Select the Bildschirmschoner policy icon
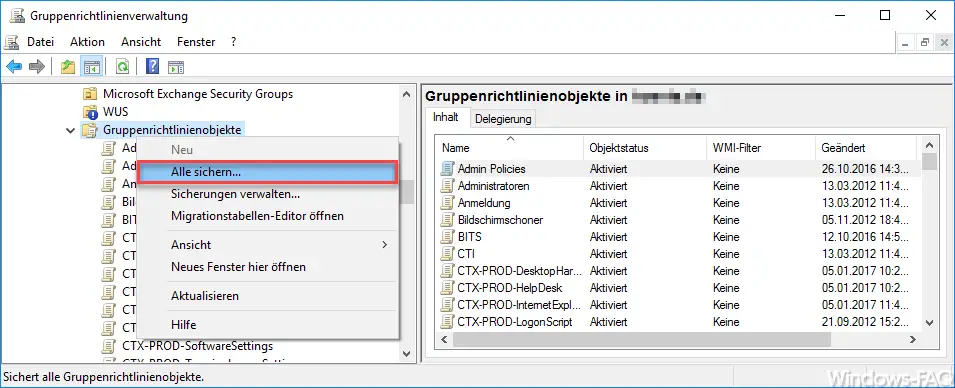This screenshot has height=388, width=955. tap(448, 220)
